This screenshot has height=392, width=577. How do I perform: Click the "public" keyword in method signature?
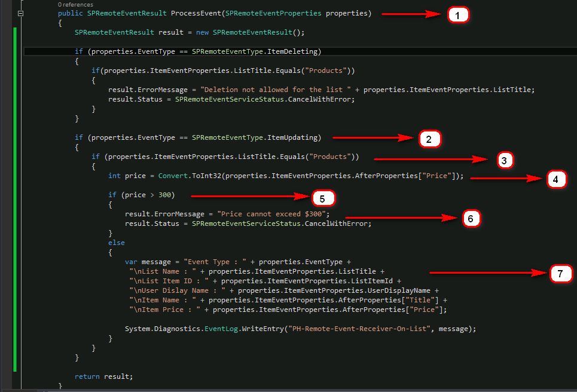click(71, 13)
